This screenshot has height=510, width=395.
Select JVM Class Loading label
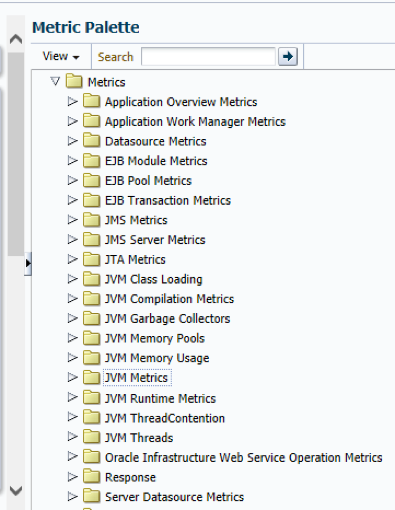pos(154,279)
